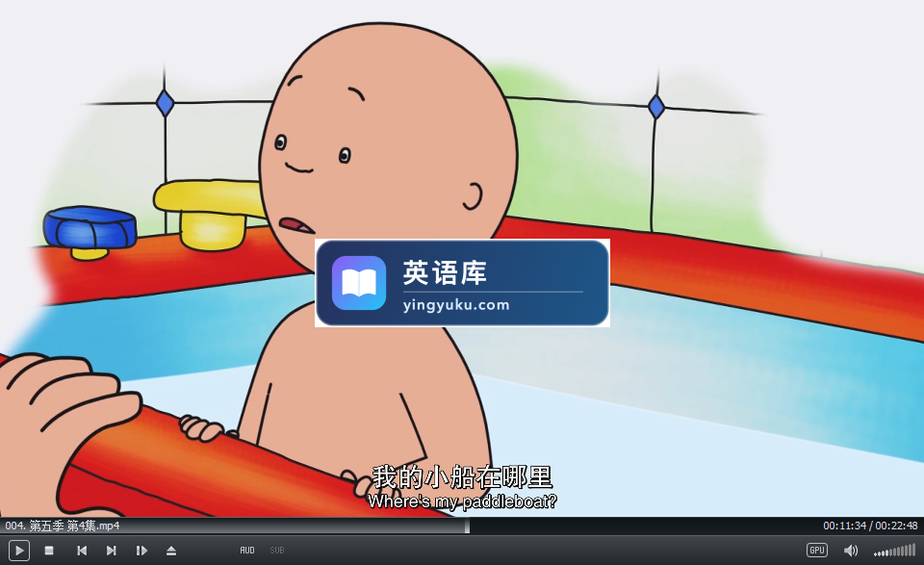Click the seek bar progress handle
This screenshot has width=924, height=565.
point(467,526)
